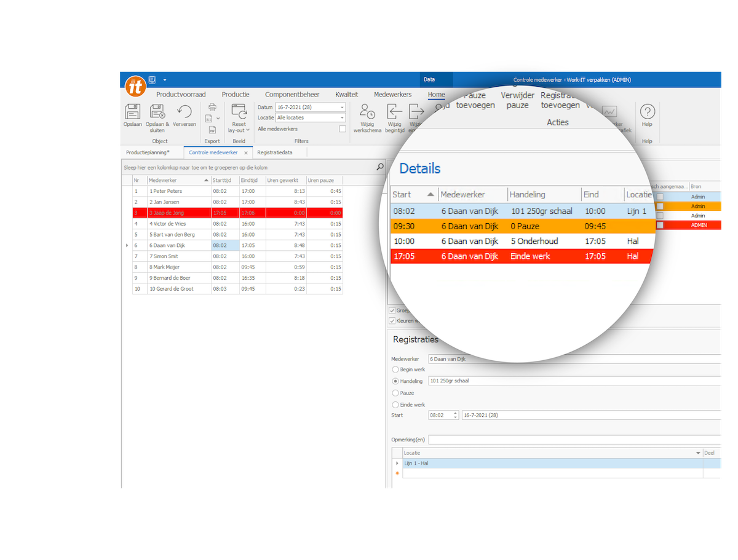This screenshot has height=560, width=738.
Task: Click the print icon in Export group
Action: [x=212, y=107]
